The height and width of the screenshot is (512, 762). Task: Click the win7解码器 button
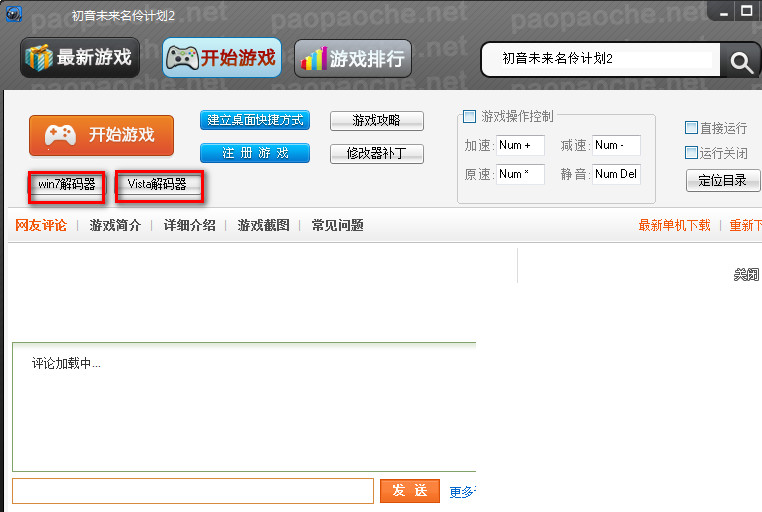pos(67,185)
